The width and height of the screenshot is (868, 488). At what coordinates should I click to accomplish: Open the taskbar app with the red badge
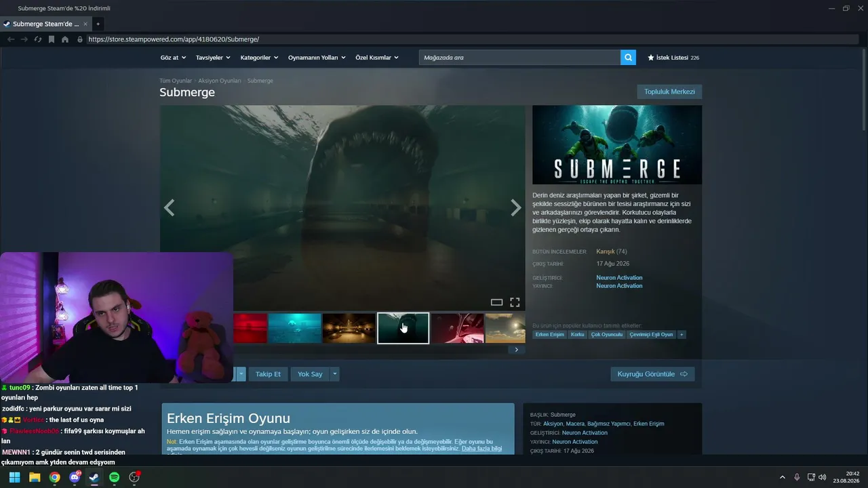click(x=134, y=477)
